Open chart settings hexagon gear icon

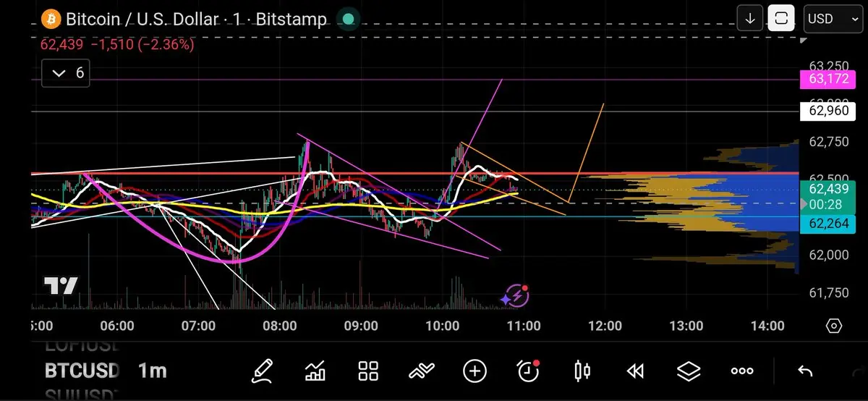[x=834, y=326]
